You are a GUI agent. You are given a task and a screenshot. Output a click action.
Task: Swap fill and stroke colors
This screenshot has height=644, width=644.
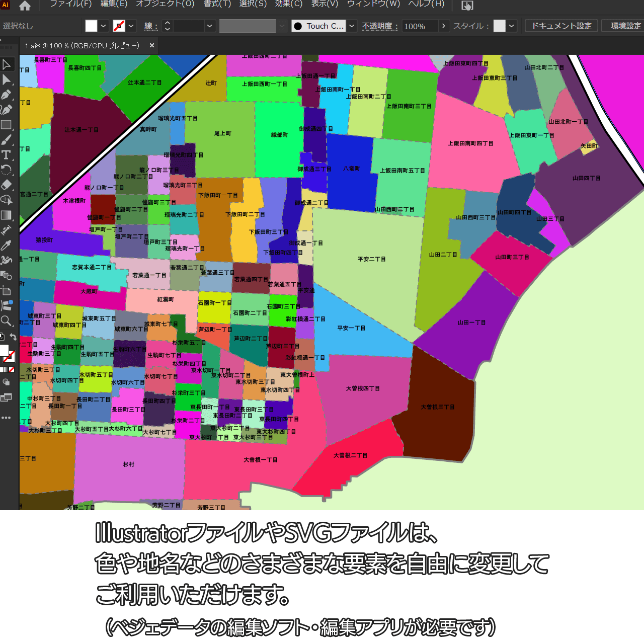point(14,337)
